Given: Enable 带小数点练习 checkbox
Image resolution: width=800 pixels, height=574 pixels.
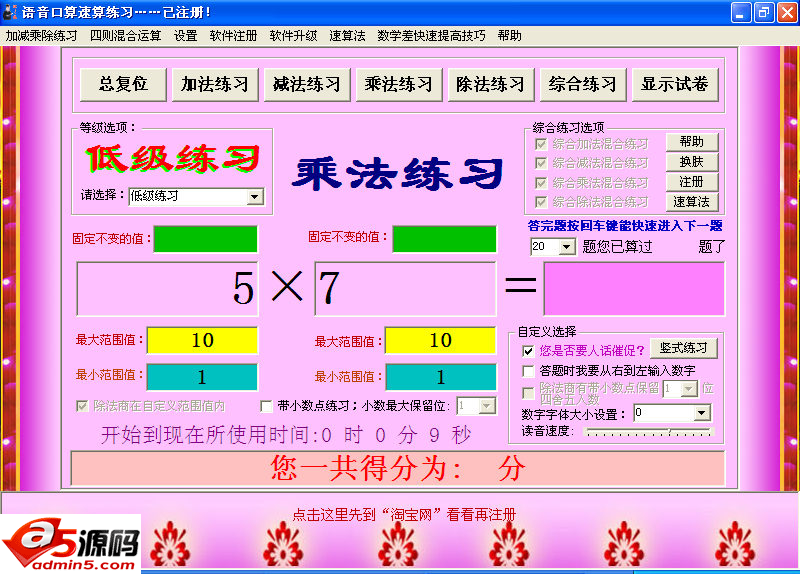Looking at the screenshot, I should click(x=266, y=406).
